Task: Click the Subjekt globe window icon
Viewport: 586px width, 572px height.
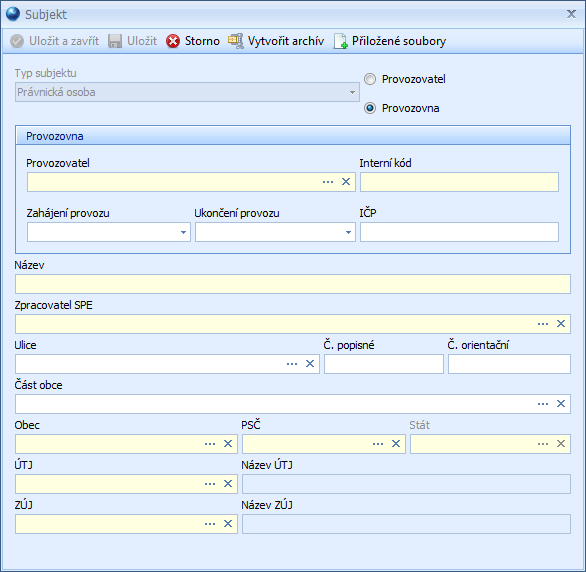Action: (x=13, y=14)
